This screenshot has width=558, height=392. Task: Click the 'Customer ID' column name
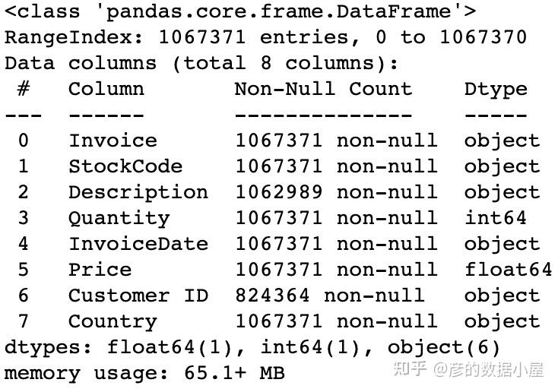point(138,296)
